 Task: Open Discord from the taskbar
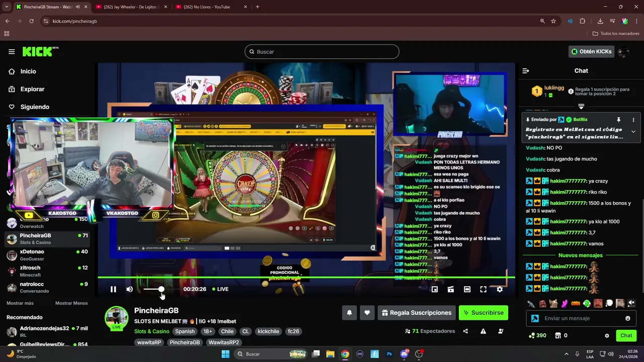pos(404,354)
